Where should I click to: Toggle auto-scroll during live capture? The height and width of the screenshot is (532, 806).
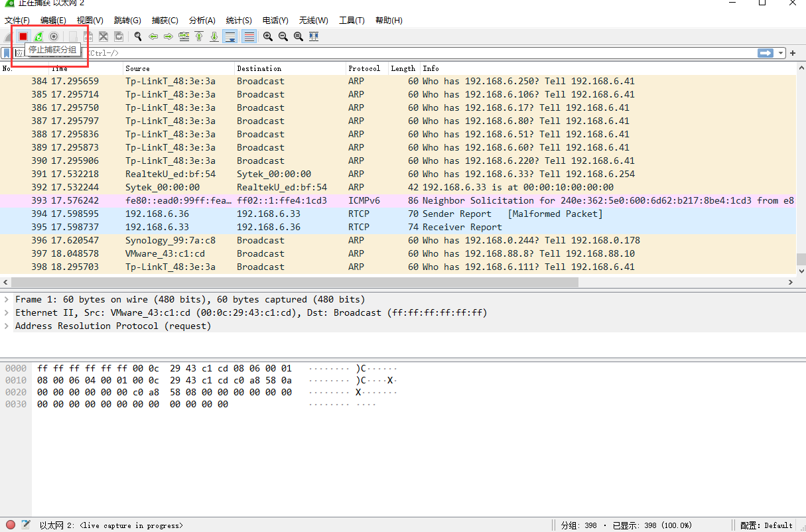coord(230,36)
